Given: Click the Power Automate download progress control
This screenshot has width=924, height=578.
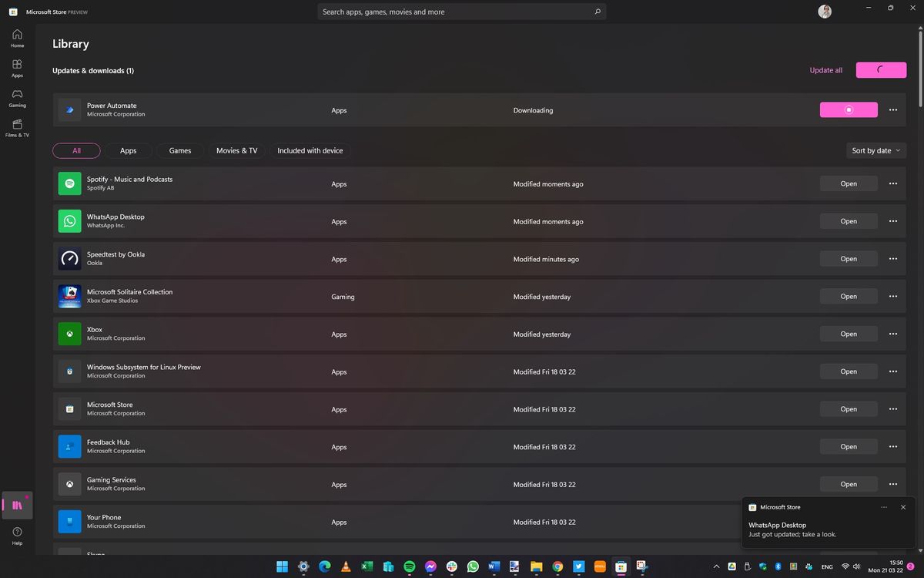Looking at the screenshot, I should [x=849, y=109].
